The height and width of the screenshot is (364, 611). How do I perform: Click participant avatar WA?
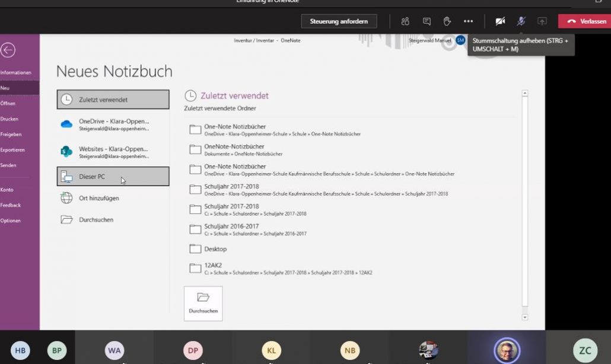(114, 350)
